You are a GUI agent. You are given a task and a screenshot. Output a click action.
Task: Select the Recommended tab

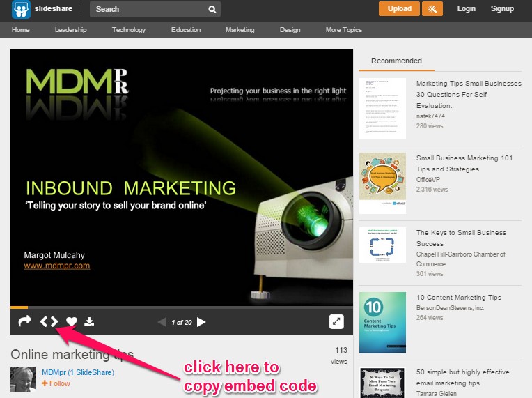coord(396,61)
